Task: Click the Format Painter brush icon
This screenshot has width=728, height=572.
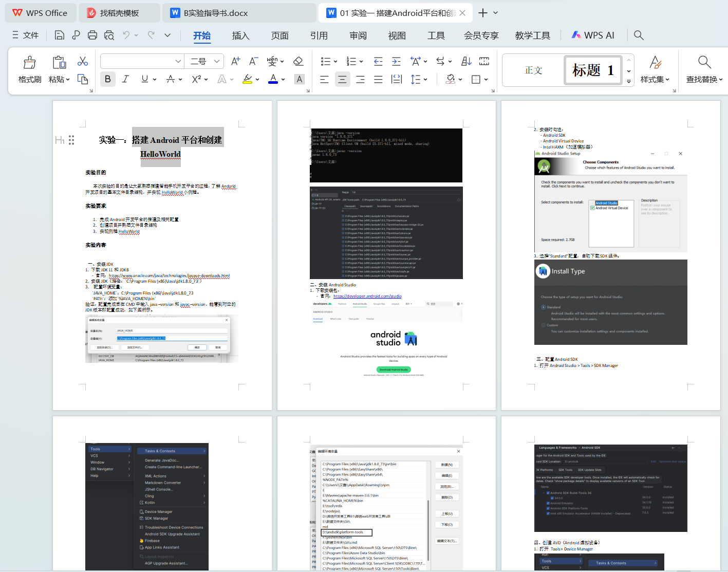Action: [x=30, y=62]
